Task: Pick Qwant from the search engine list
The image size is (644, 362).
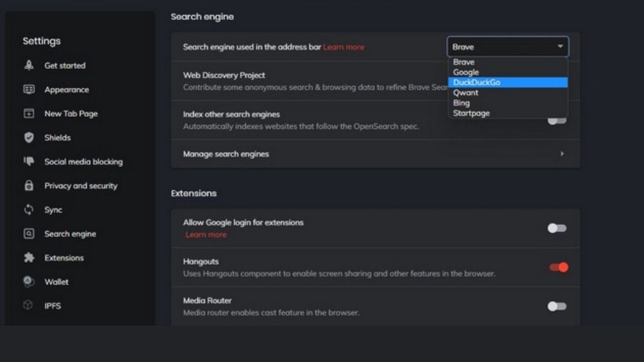Action: tap(508, 93)
